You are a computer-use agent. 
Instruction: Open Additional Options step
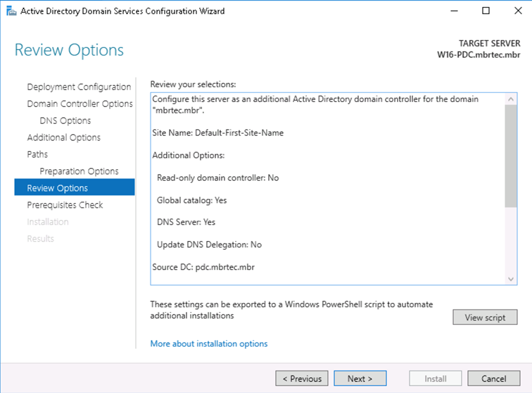click(x=64, y=137)
